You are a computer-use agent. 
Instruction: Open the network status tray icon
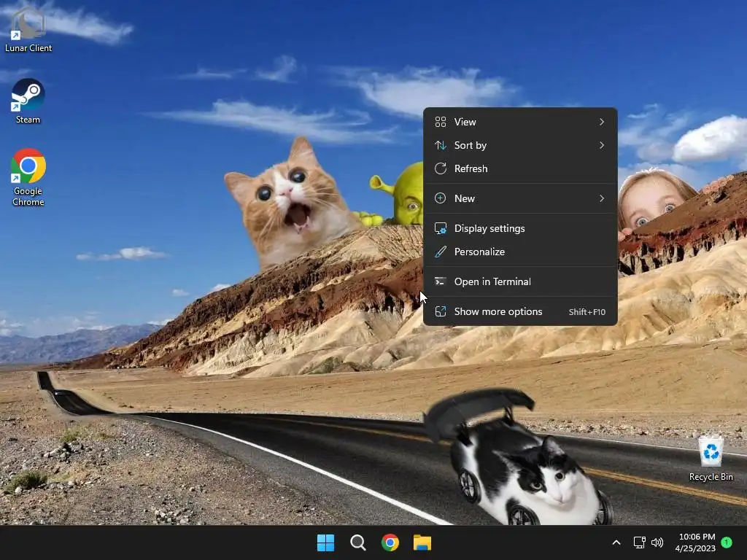639,542
